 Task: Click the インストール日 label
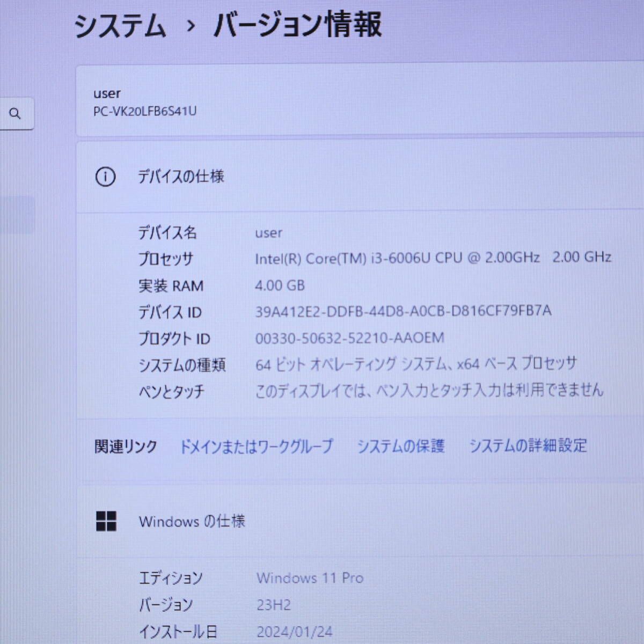pyautogui.click(x=178, y=632)
